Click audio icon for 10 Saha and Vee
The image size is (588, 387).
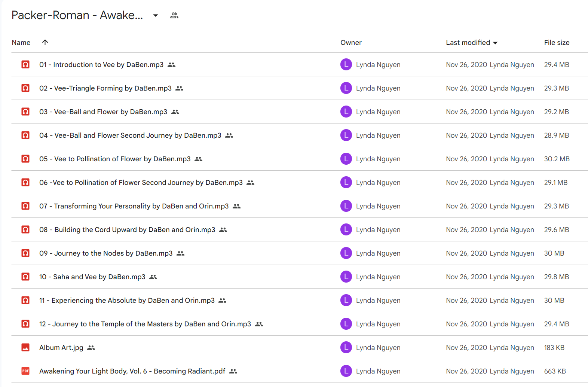coord(25,277)
